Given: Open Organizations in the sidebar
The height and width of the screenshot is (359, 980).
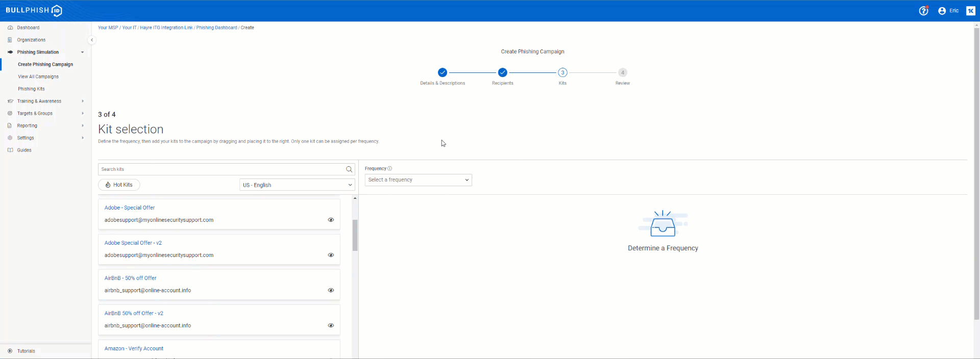Looking at the screenshot, I should 31,40.
